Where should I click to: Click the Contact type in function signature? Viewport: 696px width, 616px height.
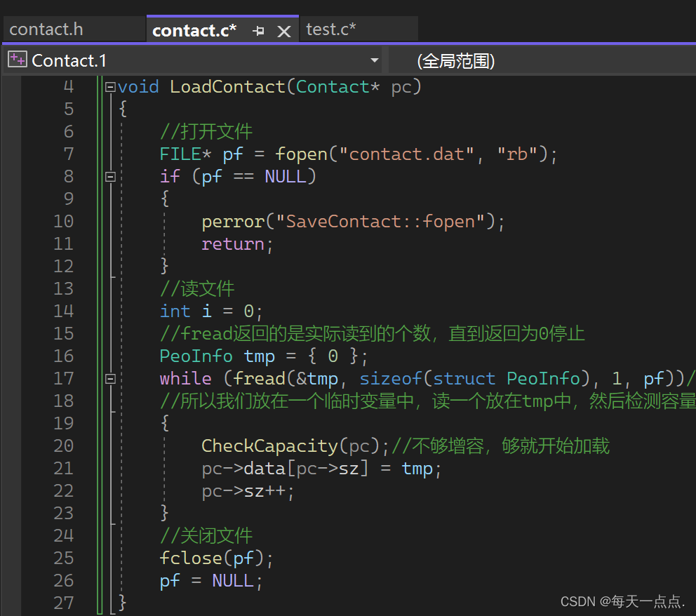pos(333,87)
